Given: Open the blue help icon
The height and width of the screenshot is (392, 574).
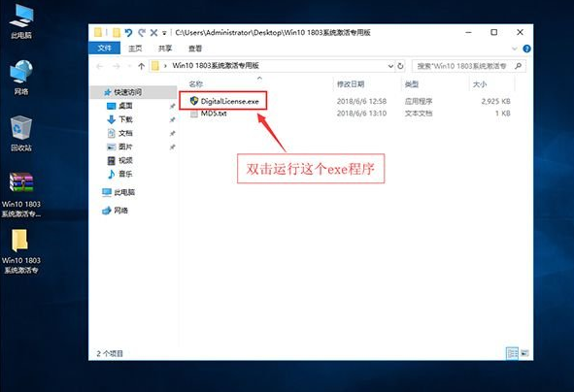Looking at the screenshot, I should tap(526, 49).
